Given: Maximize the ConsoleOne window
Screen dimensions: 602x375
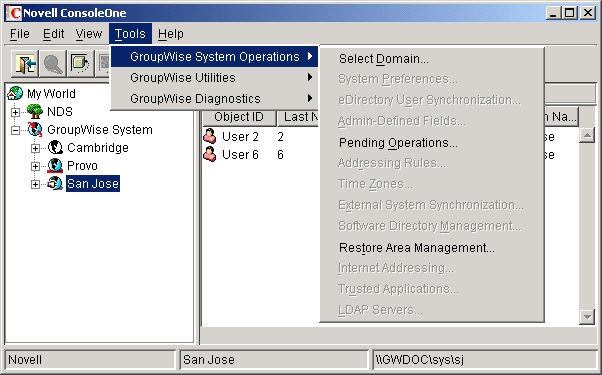Looking at the screenshot, I should click(x=570, y=13).
